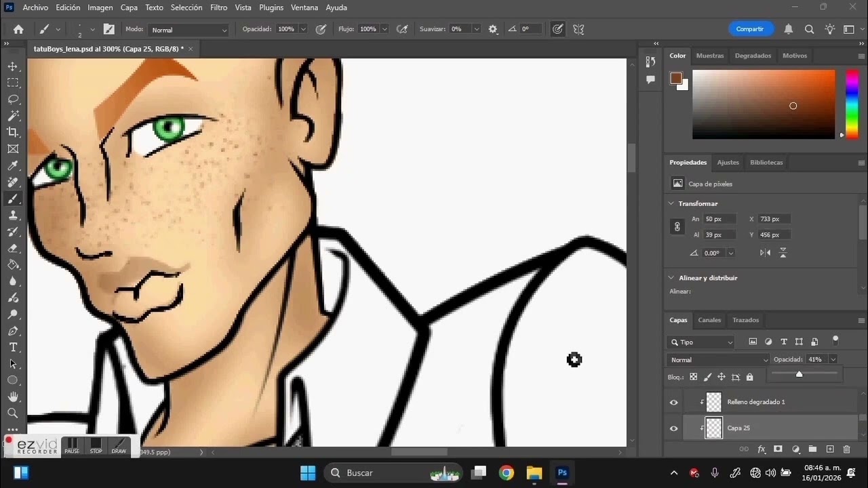Open symmetry paint butterfly options
Viewport: 868px width, 488px height.
pos(578,29)
